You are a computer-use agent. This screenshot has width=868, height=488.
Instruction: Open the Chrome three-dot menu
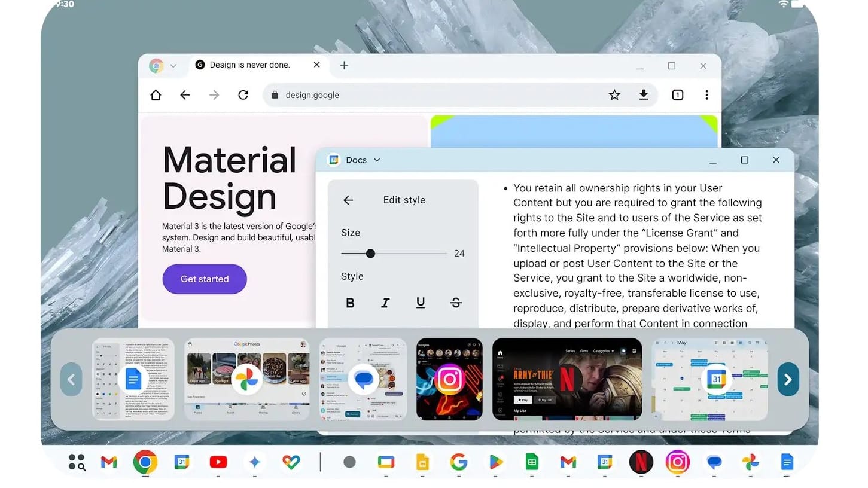tap(706, 95)
